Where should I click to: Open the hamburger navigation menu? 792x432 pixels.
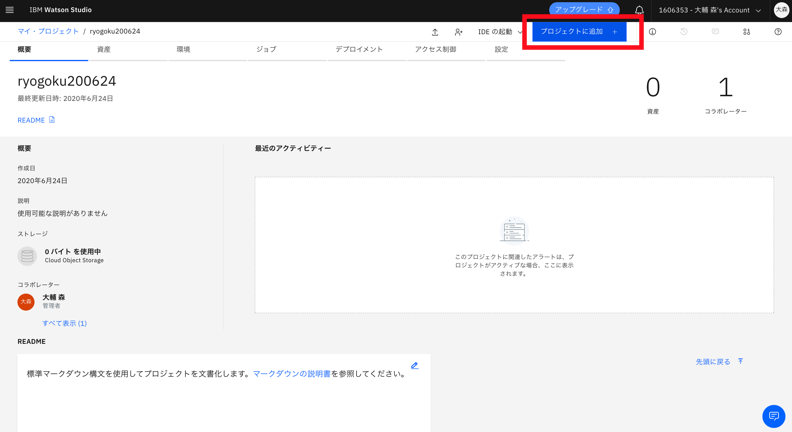click(x=10, y=10)
